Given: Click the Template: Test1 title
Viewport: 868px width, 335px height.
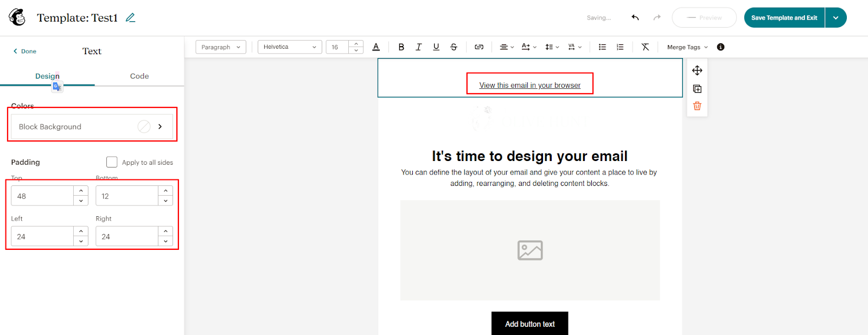Looking at the screenshot, I should pyautogui.click(x=77, y=17).
